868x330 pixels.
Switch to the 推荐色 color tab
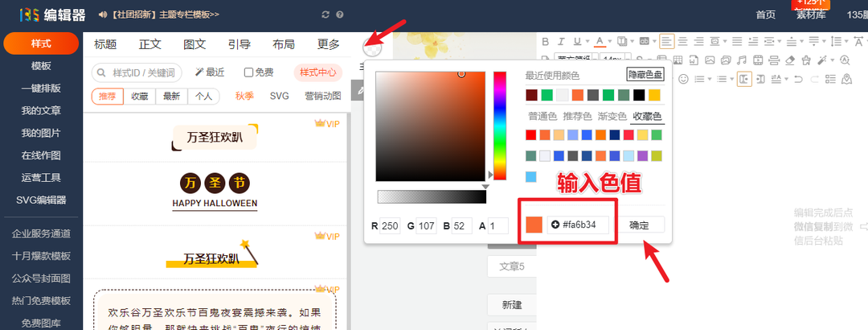point(577,117)
